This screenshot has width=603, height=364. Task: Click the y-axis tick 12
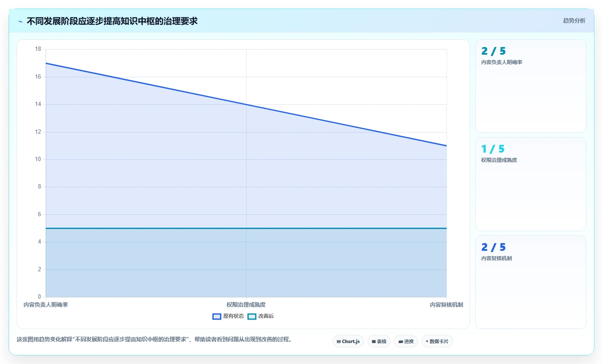[38, 132]
